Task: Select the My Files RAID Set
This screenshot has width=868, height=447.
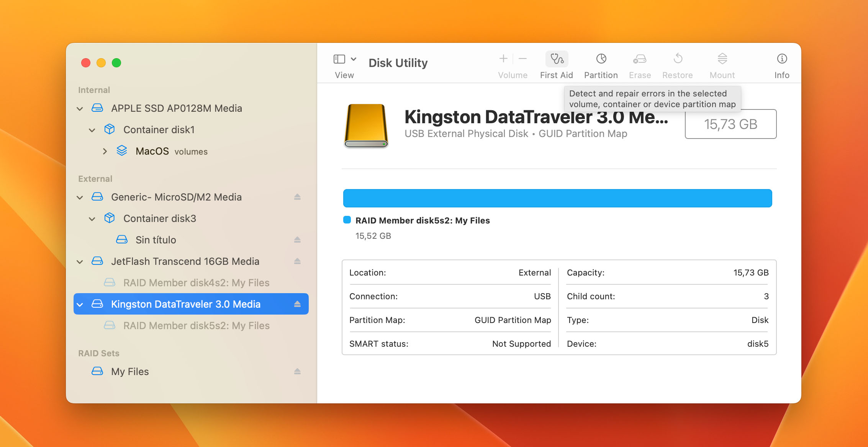Action: (129, 371)
